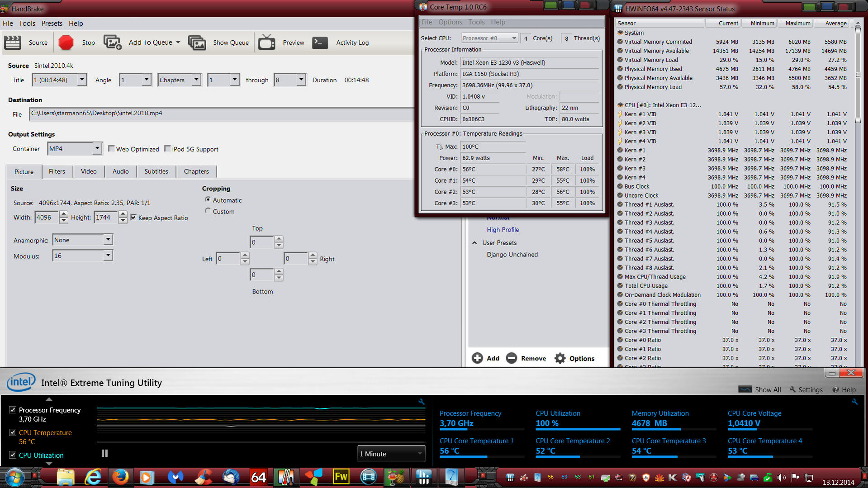Open Firefox from the taskbar
This screenshot has height=488, width=868.
coord(120,477)
